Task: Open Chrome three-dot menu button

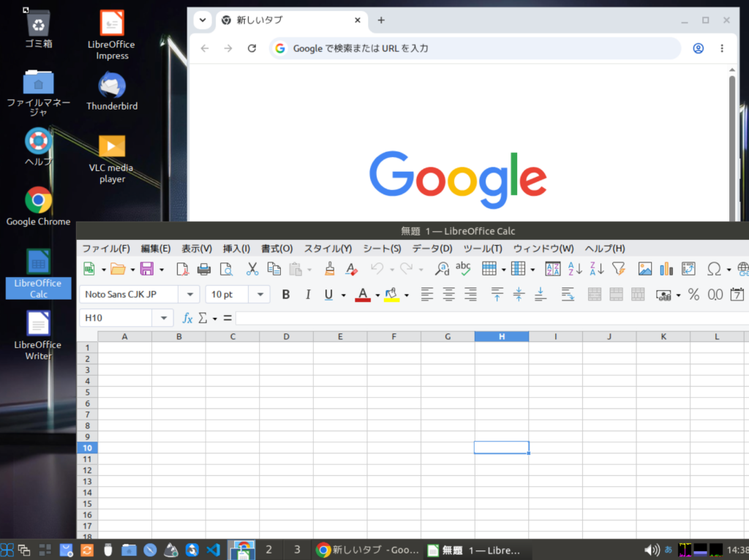Action: coord(722,48)
